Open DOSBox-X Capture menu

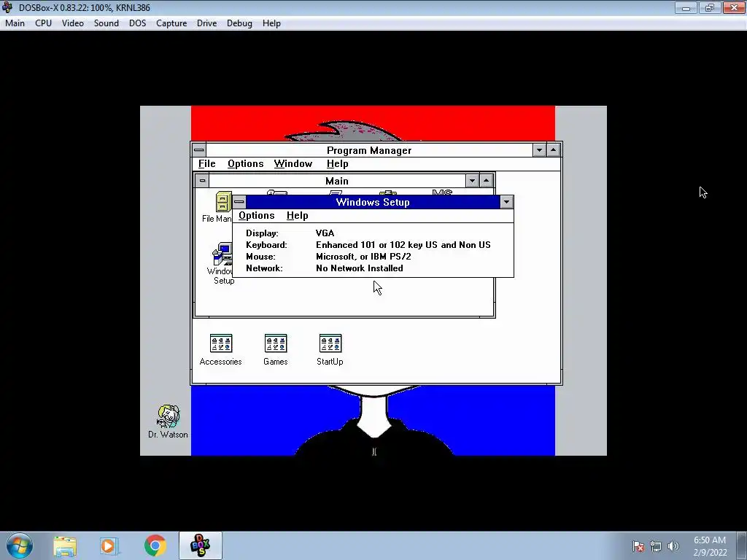(x=171, y=23)
